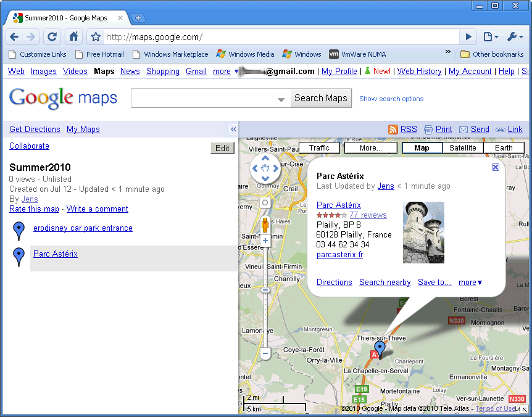Viewport: 532px width, 417px height.
Task: Close the Summer2010 - Google Maps tab
Action: click(120, 18)
